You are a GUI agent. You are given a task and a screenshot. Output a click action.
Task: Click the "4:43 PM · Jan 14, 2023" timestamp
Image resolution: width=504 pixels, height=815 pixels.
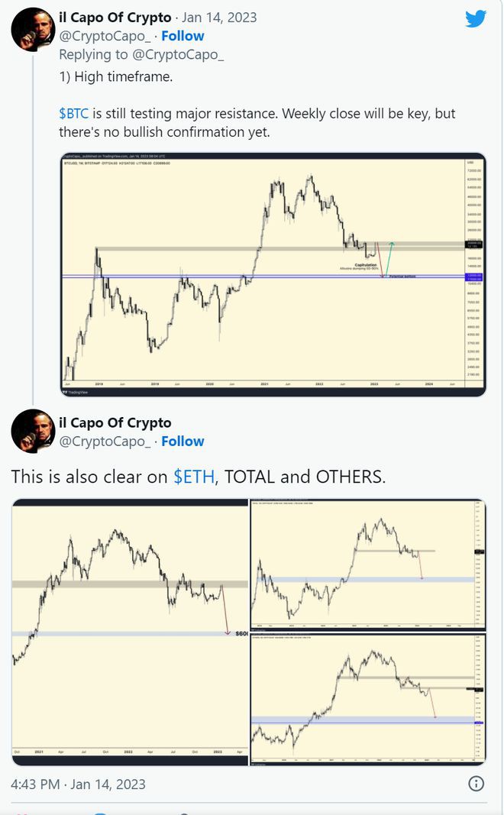tap(78, 784)
